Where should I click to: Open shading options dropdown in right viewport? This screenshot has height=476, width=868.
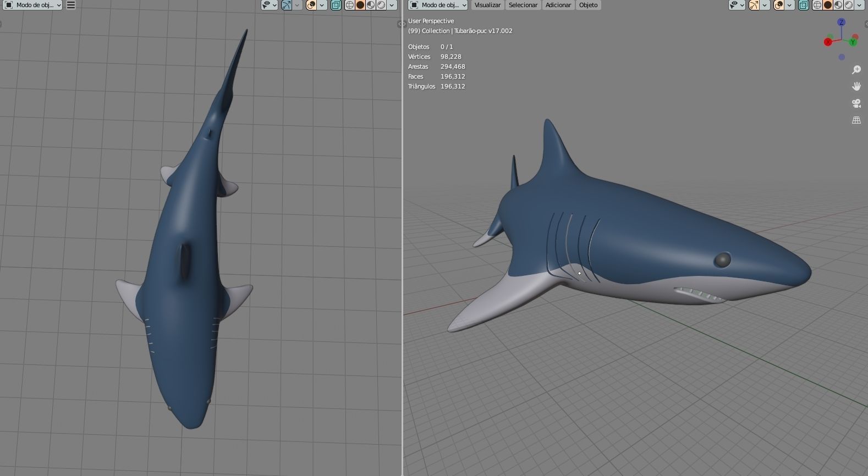[x=859, y=5]
